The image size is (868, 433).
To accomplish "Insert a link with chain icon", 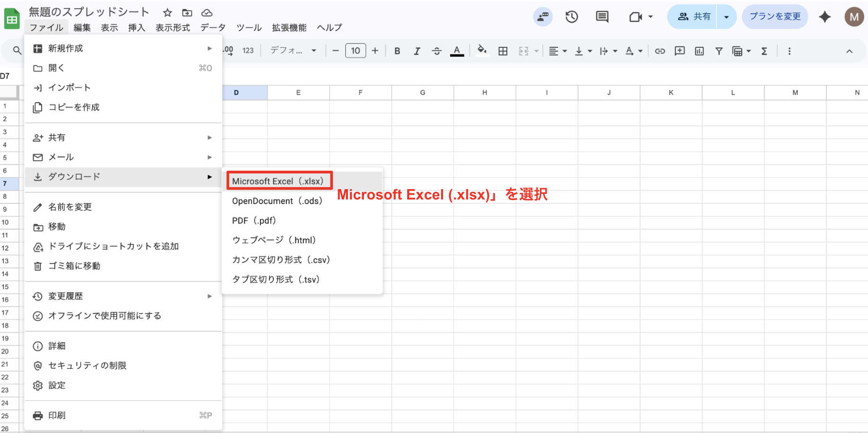I will [660, 51].
